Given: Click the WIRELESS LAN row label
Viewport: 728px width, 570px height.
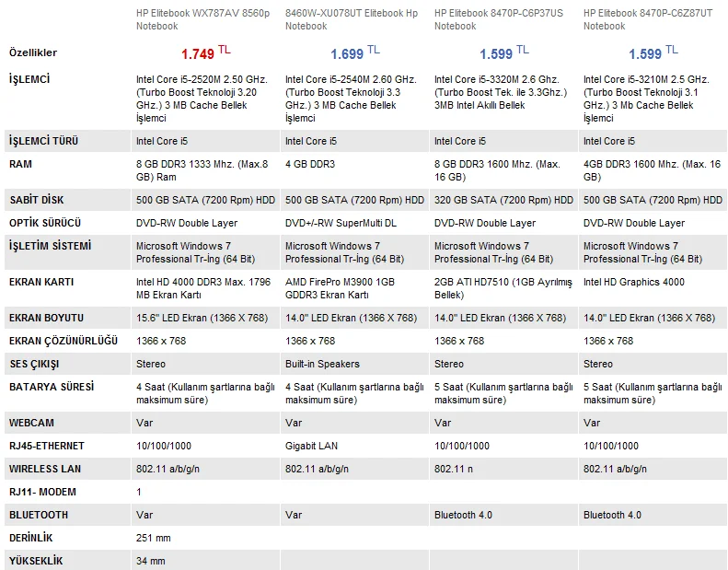Looking at the screenshot, I should click(x=45, y=470).
